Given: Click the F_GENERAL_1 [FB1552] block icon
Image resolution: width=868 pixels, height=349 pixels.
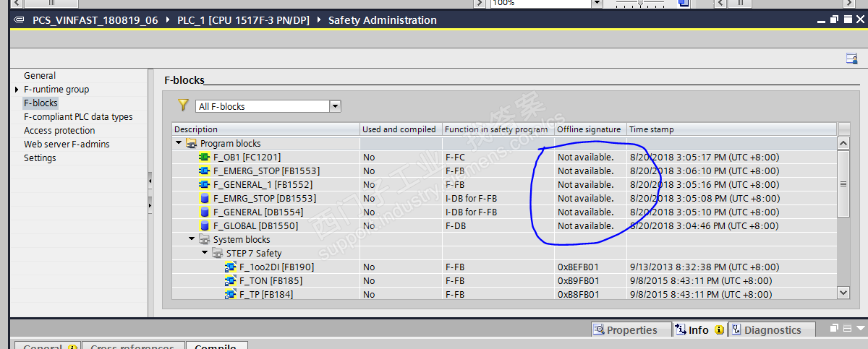Looking at the screenshot, I should click(x=204, y=184).
